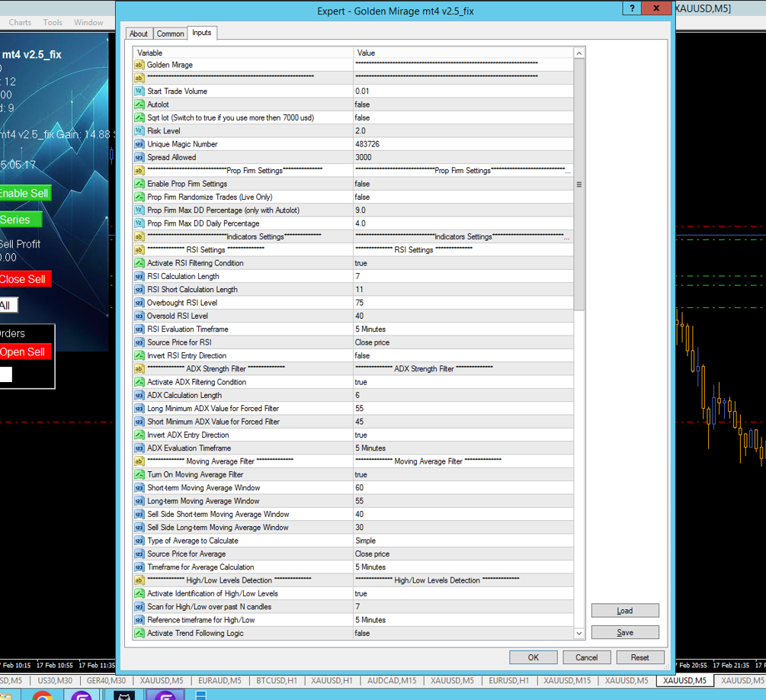Click the scroll down arrow of inputs list
The height and width of the screenshot is (700, 766).
(x=579, y=633)
